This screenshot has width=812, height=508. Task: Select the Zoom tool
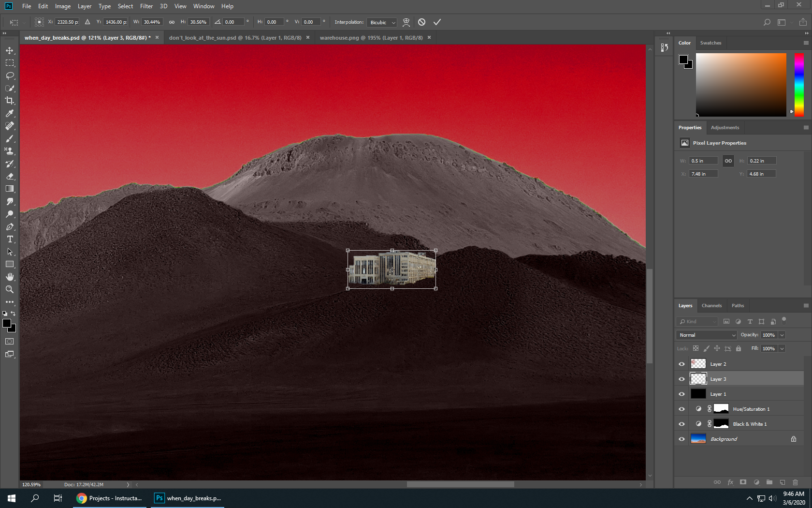(10, 289)
